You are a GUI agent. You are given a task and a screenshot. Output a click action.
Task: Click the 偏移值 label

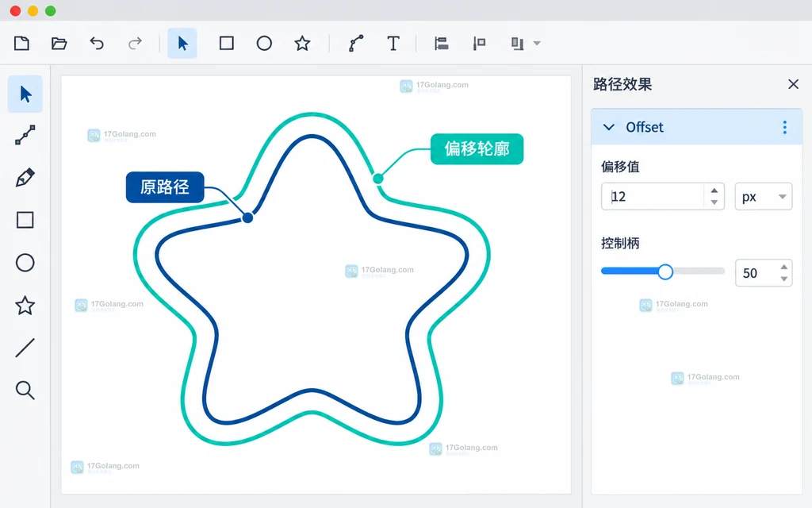620,167
